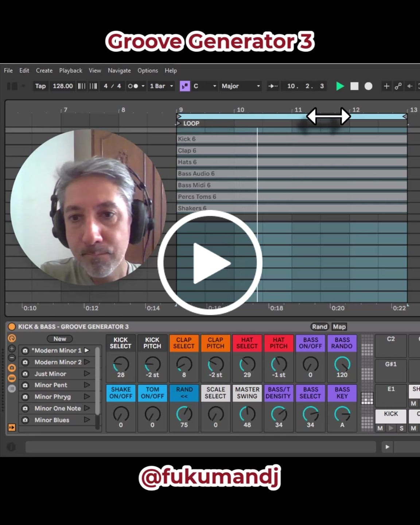Image resolution: width=420 pixels, height=525 pixels.
Task: Launch the Minor One Note variation
Action: pyautogui.click(x=87, y=408)
